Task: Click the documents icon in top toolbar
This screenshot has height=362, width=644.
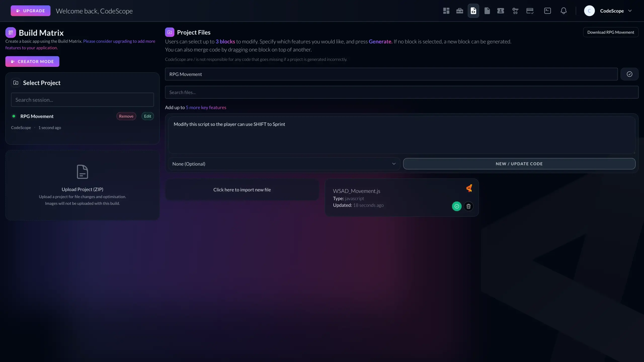Action: (487, 11)
